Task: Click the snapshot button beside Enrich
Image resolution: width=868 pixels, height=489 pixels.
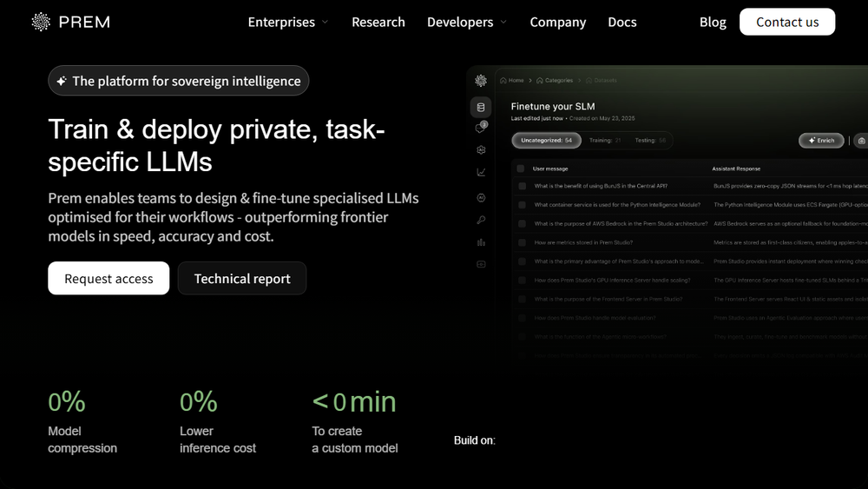Action: point(861,141)
